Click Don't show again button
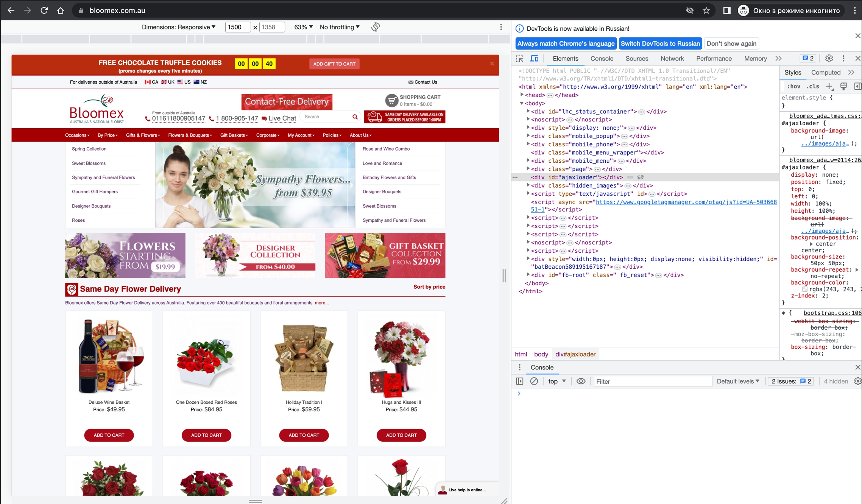Screen dimensions: 862x504 731,44
